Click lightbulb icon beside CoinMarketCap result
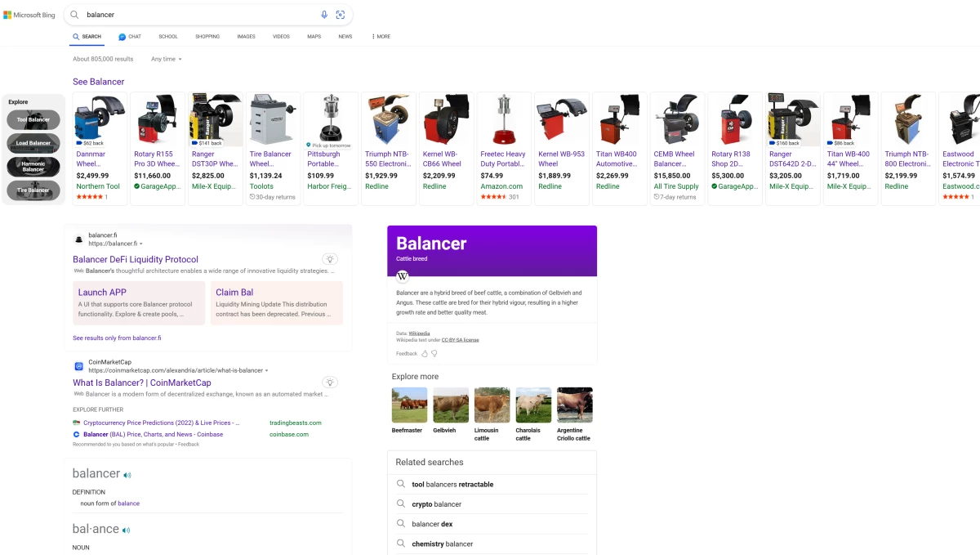980x555 pixels. click(x=330, y=382)
